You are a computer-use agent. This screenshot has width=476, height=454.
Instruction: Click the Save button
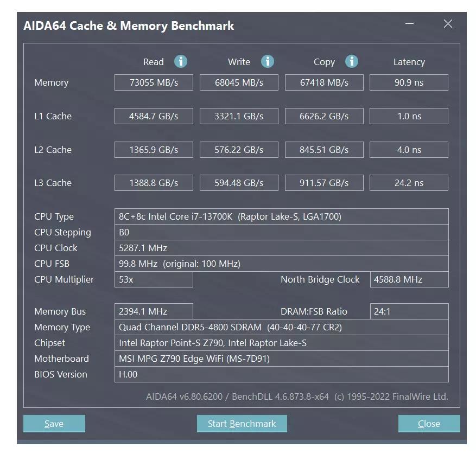54,423
